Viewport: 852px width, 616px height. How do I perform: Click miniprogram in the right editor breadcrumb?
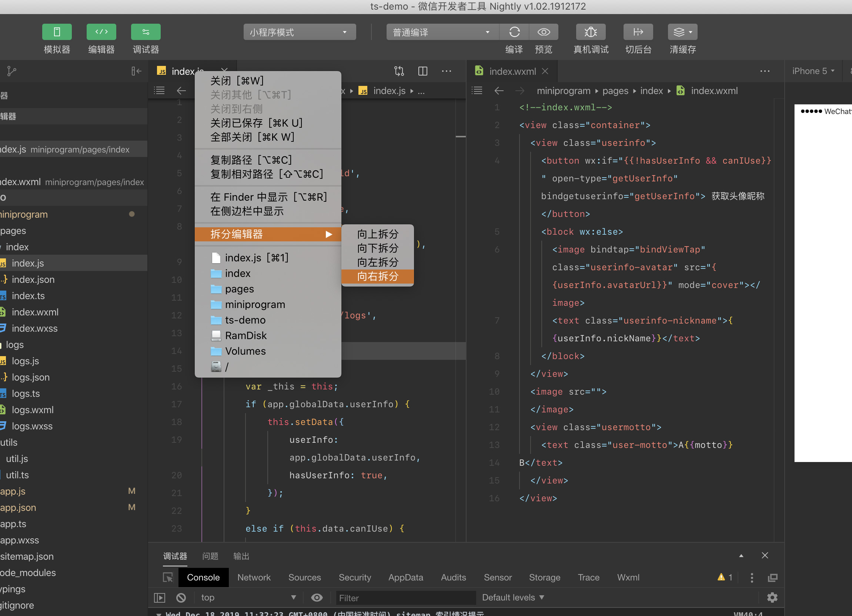pyautogui.click(x=564, y=91)
